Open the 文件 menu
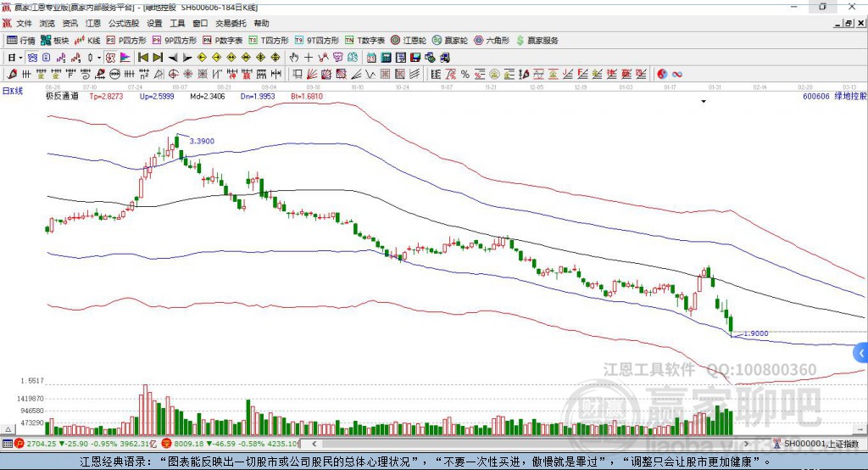Image resolution: width=868 pixels, height=470 pixels. (x=25, y=23)
